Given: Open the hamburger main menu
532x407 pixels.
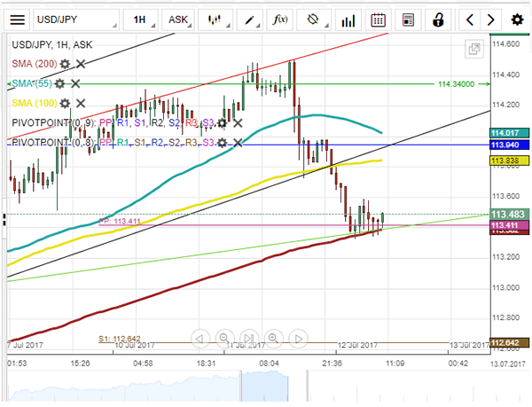Looking at the screenshot, I should (x=18, y=19).
